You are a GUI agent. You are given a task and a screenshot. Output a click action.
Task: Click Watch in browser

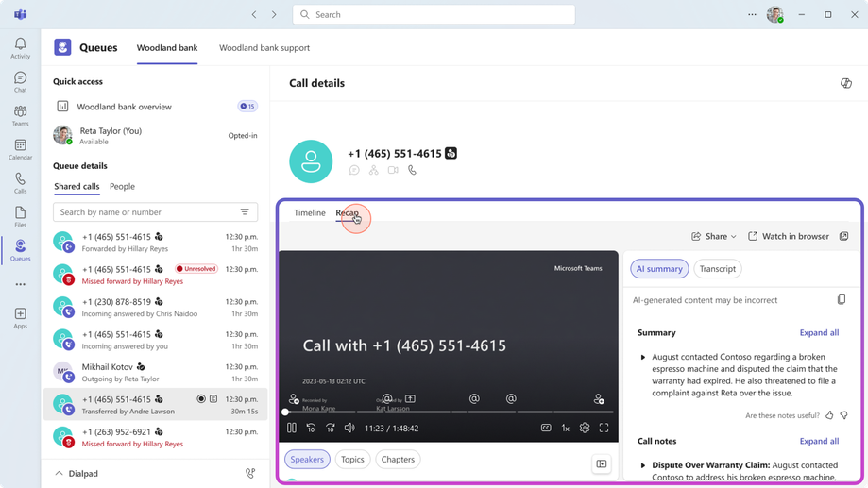tap(789, 236)
